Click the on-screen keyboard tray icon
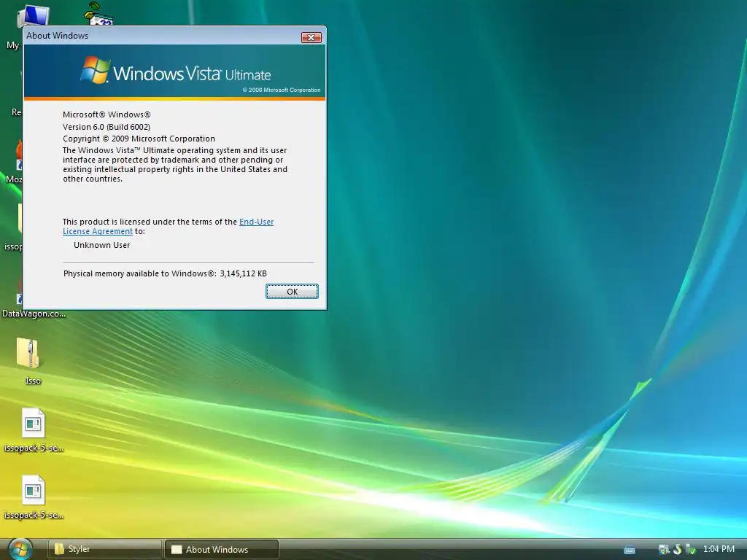 point(630,550)
